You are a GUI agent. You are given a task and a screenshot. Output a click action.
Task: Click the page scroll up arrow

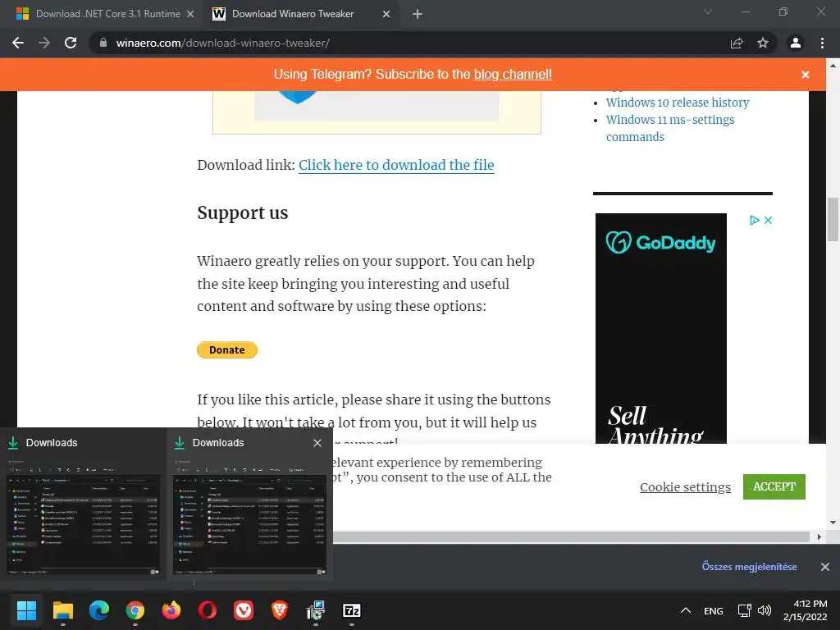[833, 66]
